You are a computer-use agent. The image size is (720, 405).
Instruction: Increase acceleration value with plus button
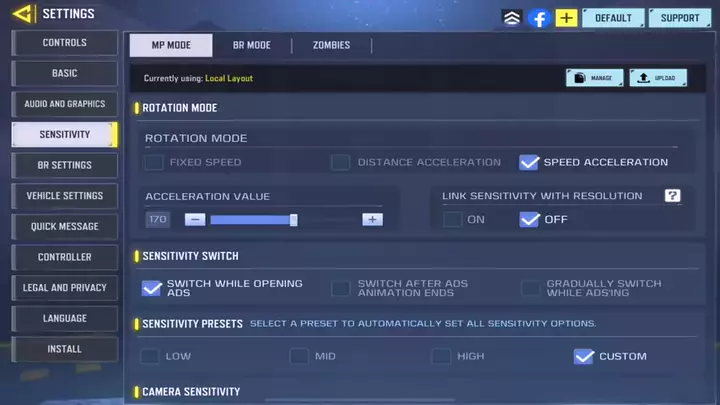pyautogui.click(x=372, y=219)
